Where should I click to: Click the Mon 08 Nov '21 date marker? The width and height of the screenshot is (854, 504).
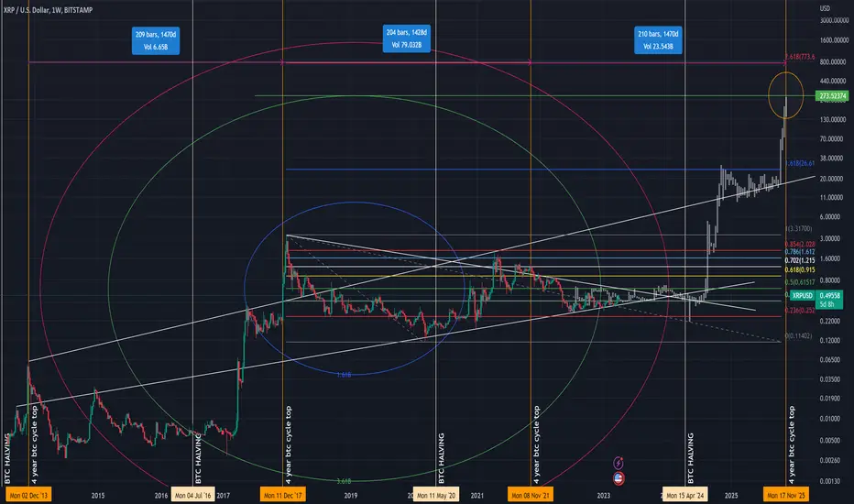(531, 495)
